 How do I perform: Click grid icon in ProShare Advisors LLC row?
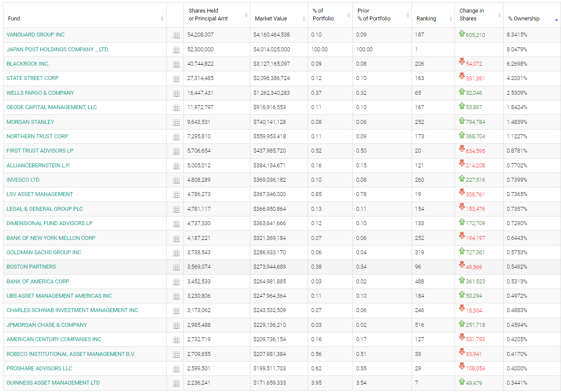176,369
